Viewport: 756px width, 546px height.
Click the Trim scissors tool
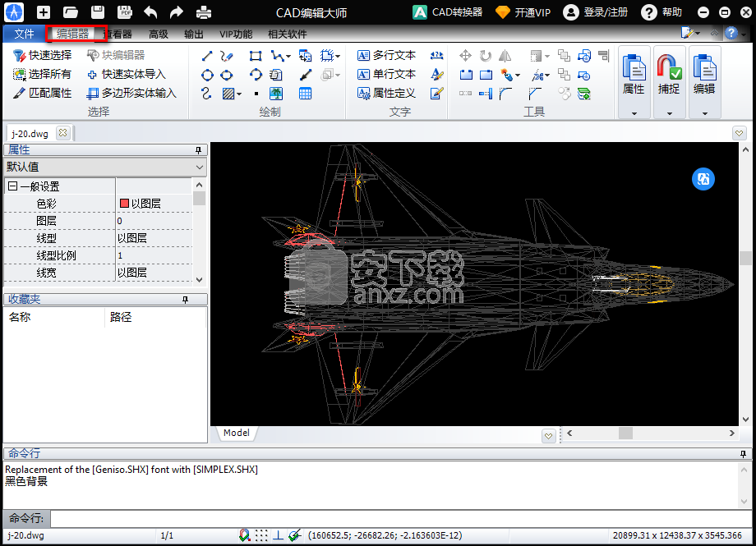[x=537, y=76]
